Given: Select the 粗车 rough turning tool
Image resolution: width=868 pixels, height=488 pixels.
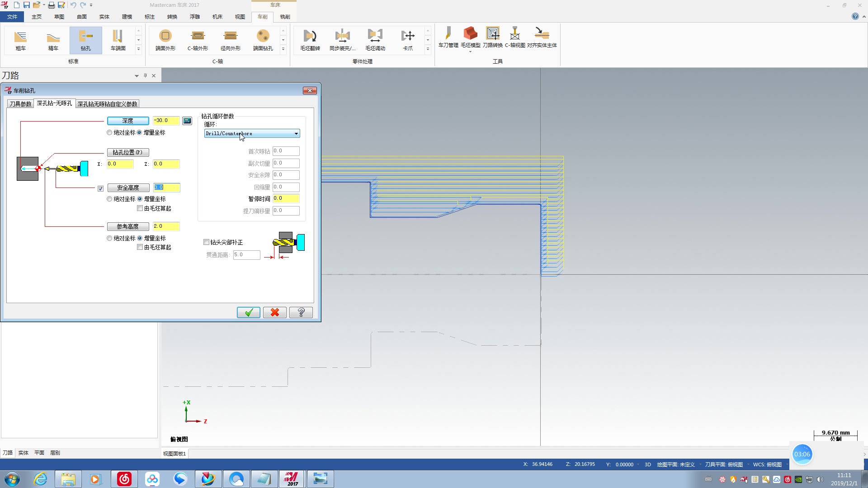Looking at the screenshot, I should [21, 40].
